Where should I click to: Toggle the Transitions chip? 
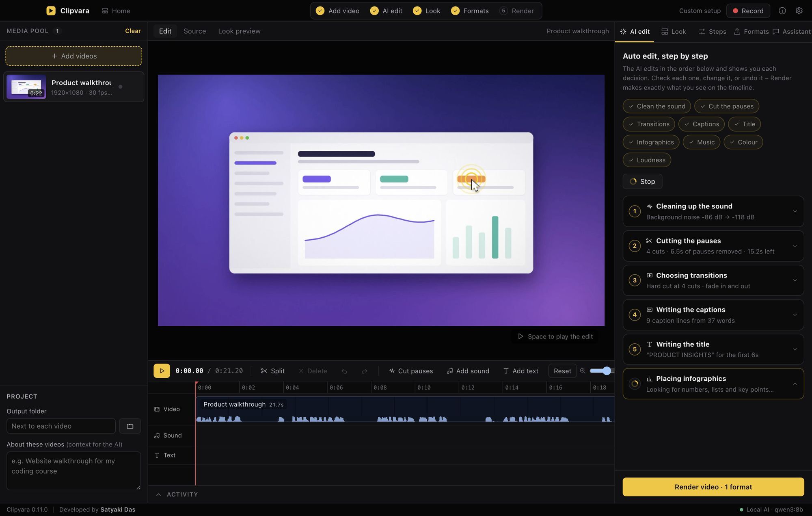point(649,124)
